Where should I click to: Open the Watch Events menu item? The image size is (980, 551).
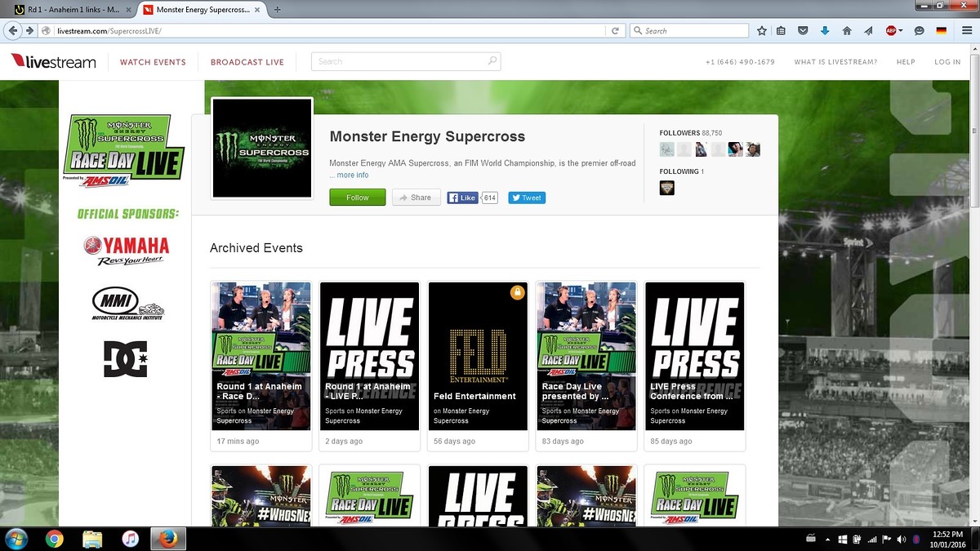(153, 62)
